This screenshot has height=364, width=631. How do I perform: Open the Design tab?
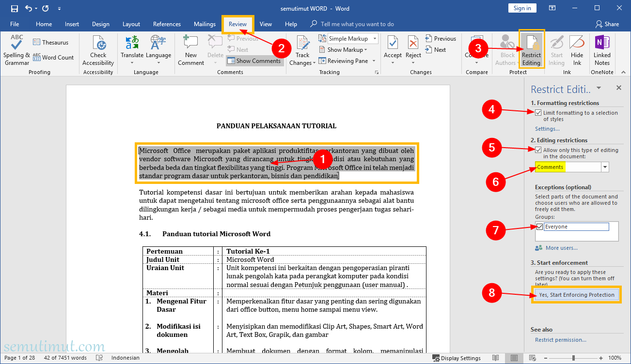100,24
